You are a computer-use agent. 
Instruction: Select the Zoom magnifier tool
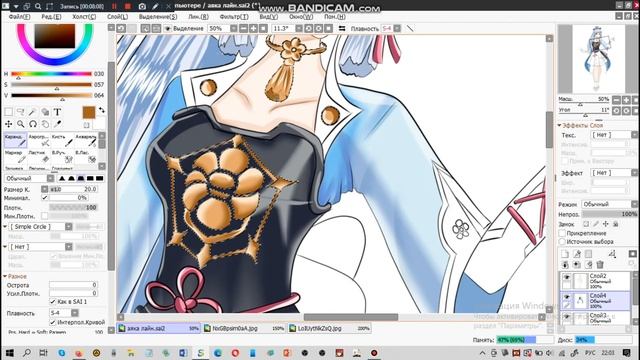[20, 124]
